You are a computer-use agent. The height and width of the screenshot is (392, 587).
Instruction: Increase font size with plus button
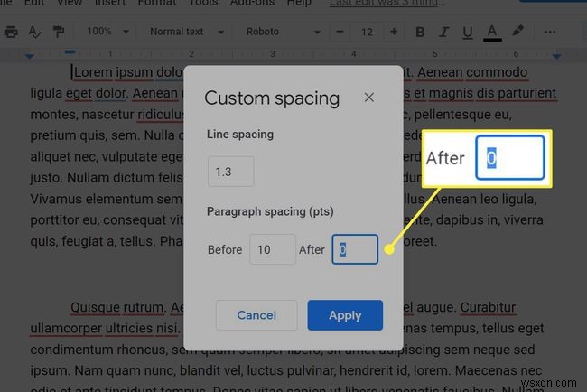click(394, 32)
